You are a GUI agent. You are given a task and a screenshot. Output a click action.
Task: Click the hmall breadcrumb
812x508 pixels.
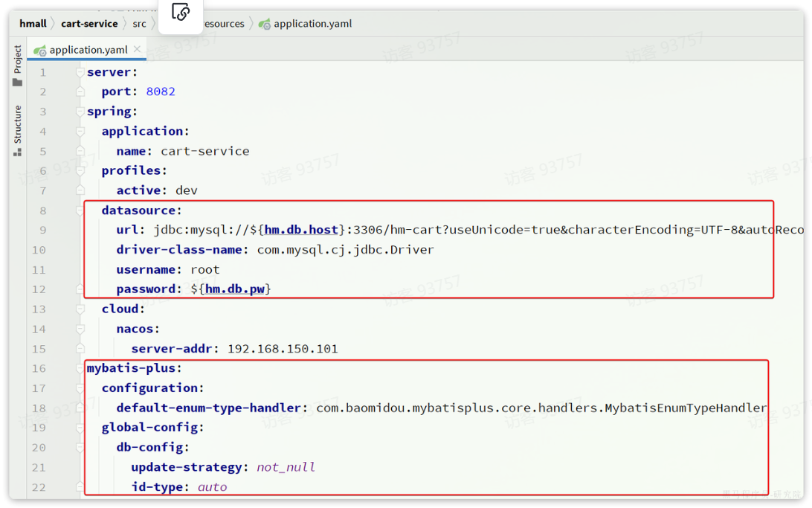pyautogui.click(x=33, y=24)
